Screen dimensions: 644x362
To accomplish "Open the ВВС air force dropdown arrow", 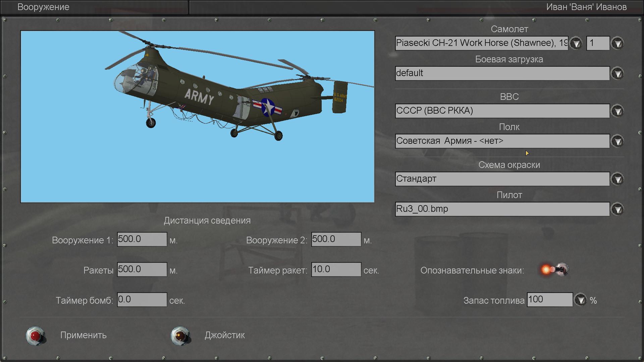I will [x=617, y=111].
